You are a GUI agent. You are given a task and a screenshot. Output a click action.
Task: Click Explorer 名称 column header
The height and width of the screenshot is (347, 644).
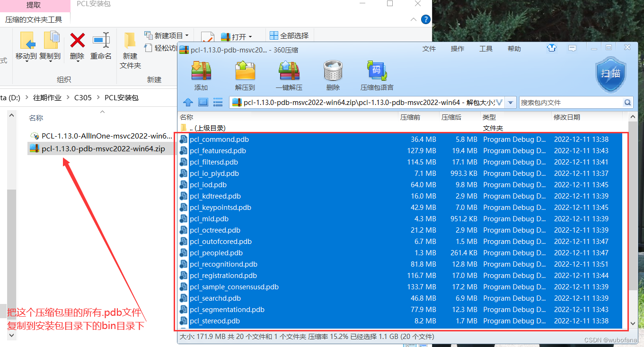click(x=36, y=118)
